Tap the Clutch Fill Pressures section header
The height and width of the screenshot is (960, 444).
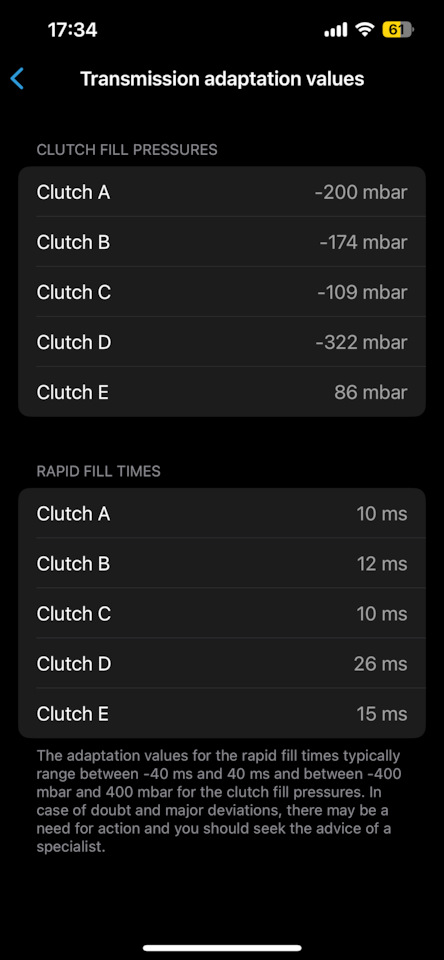tap(127, 150)
